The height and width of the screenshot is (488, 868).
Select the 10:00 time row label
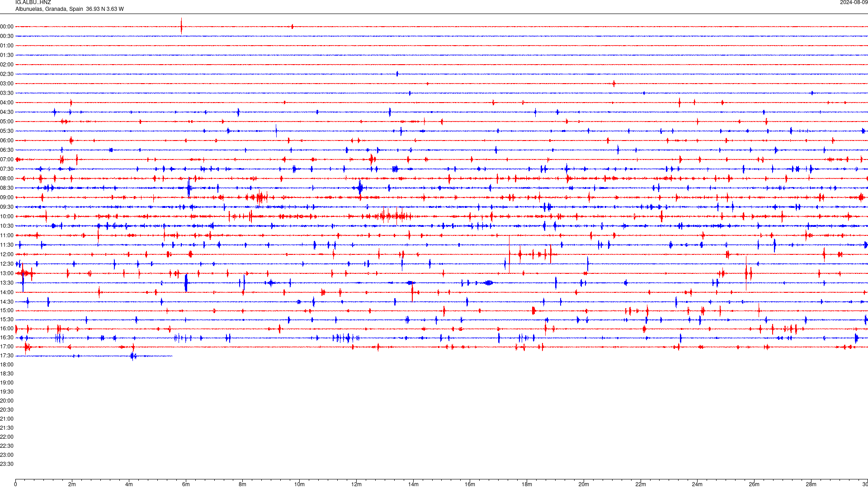coord(7,216)
